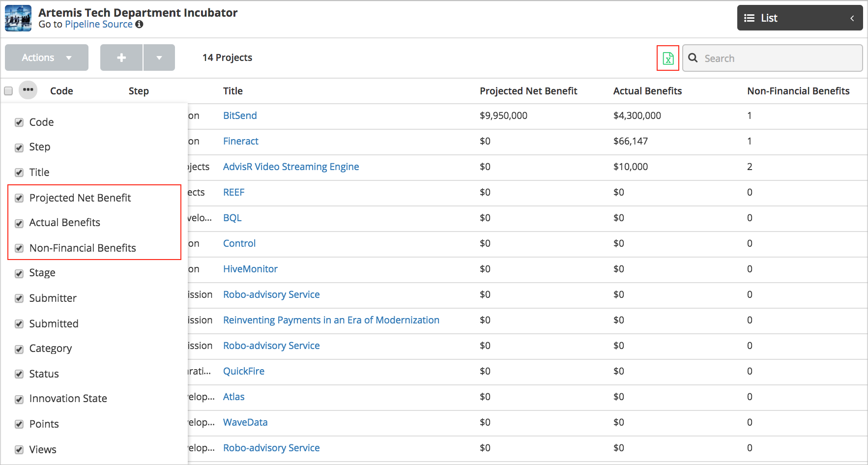Sort by Title column header
The image size is (868, 465).
tap(233, 91)
